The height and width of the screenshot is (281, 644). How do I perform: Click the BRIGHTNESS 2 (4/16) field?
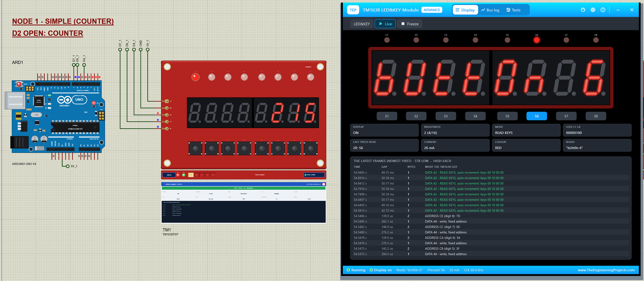tap(455, 130)
